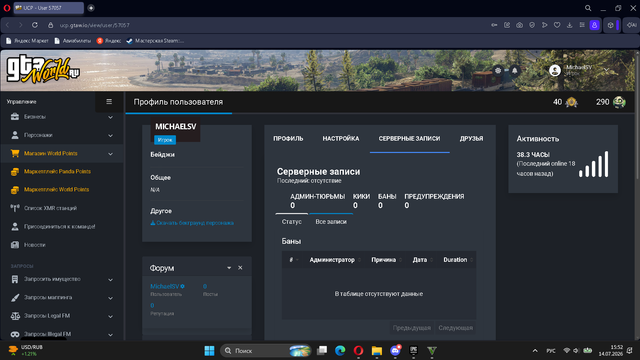This screenshot has width=640, height=360.
Task: Open MichaelSV forum profile link
Action: pyautogui.click(x=165, y=287)
